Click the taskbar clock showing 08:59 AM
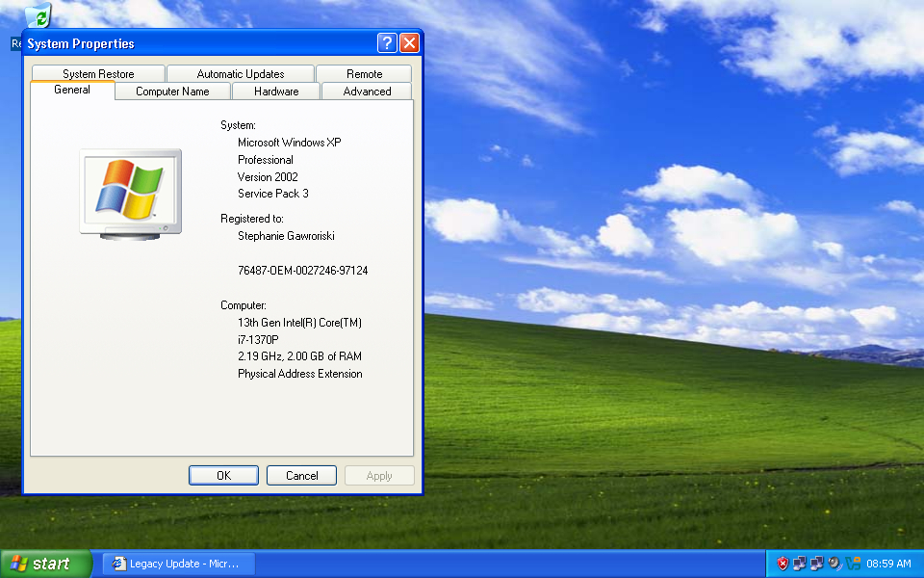 888,564
